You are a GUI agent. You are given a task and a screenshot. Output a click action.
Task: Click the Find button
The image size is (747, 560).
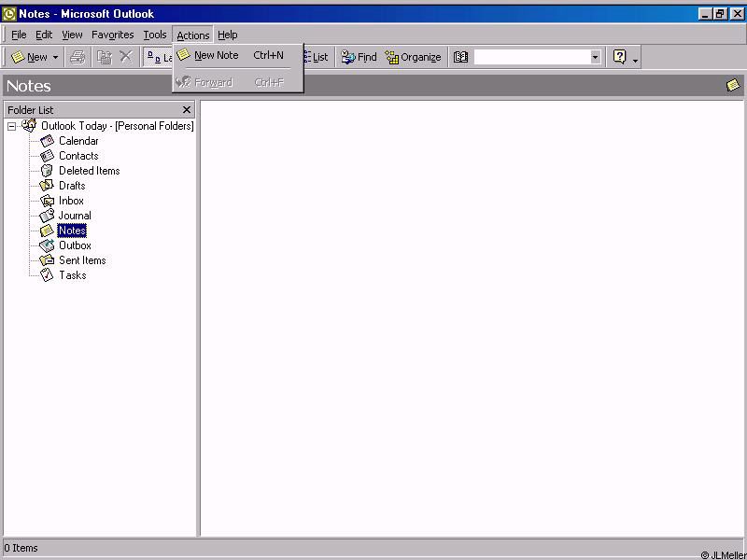pyautogui.click(x=359, y=57)
